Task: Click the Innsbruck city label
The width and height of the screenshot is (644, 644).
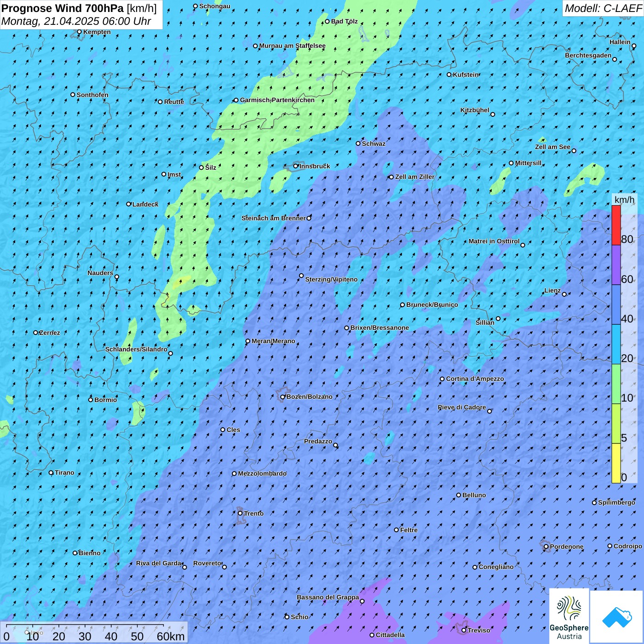Action: [315, 166]
